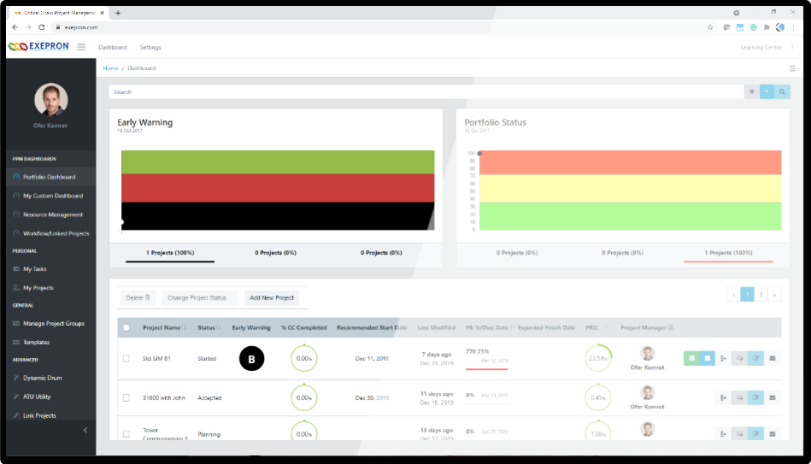The width and height of the screenshot is (811, 464).
Task: Sort by Project Manager column
Action: coord(647,327)
